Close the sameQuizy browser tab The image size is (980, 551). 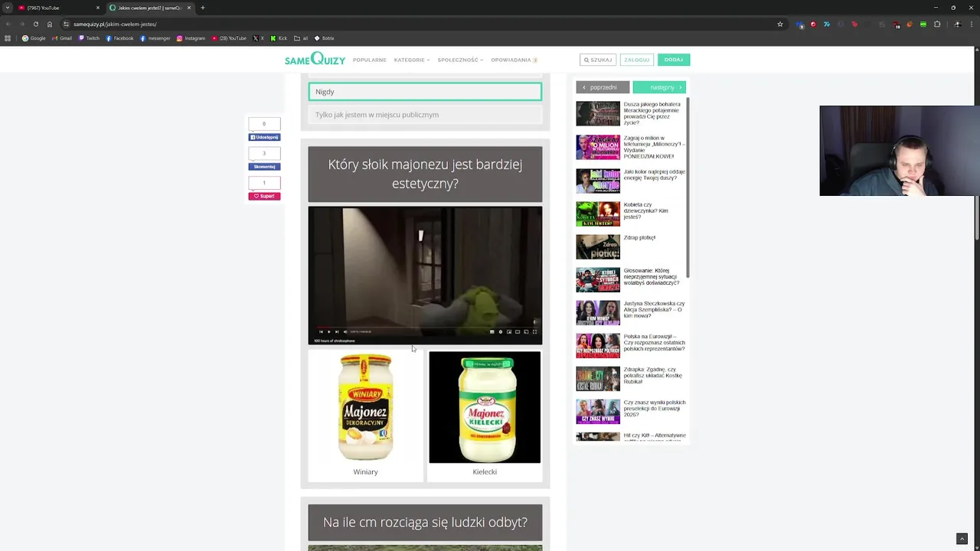[x=189, y=8]
